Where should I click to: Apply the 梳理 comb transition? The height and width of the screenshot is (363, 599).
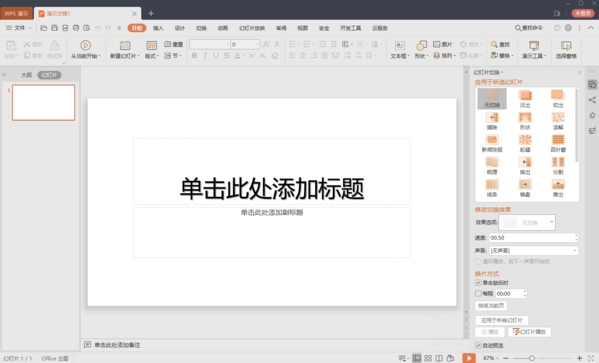click(492, 166)
